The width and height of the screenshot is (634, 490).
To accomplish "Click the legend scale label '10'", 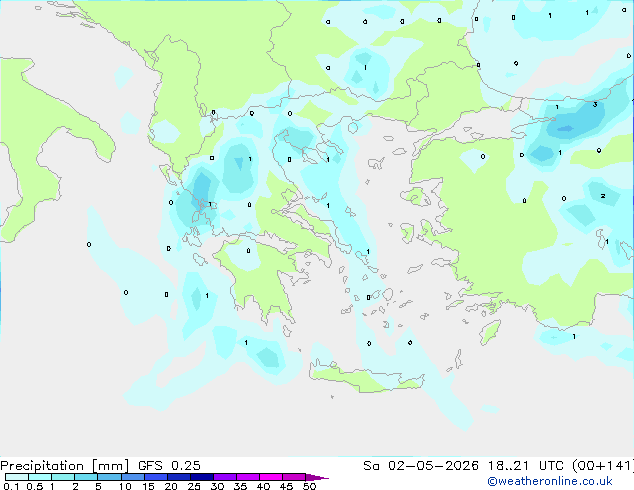I will tap(125, 486).
